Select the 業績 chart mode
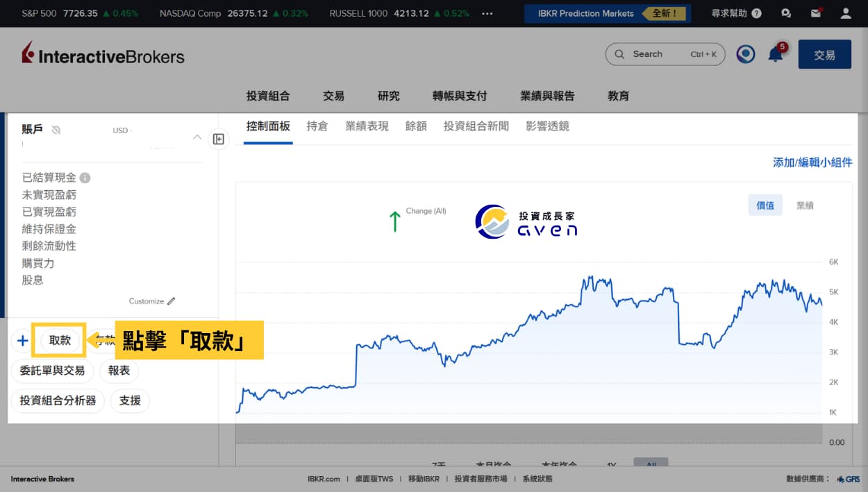 pyautogui.click(x=805, y=205)
